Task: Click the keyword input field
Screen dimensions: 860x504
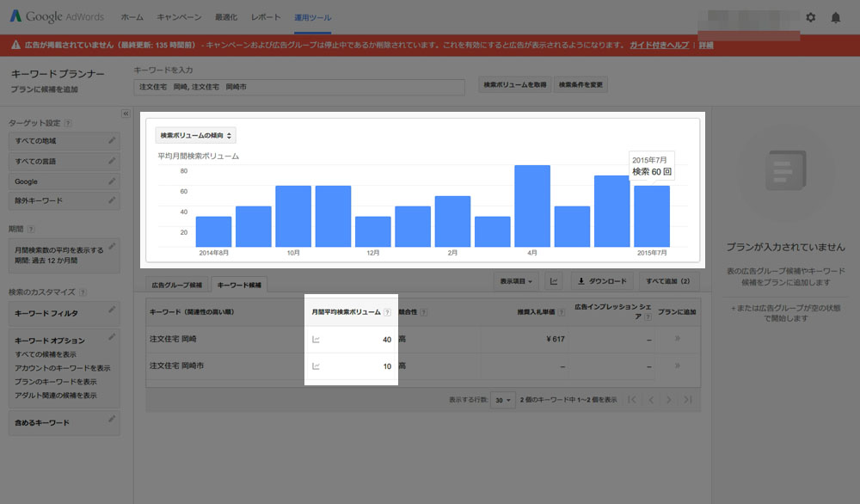Action: pyautogui.click(x=299, y=87)
